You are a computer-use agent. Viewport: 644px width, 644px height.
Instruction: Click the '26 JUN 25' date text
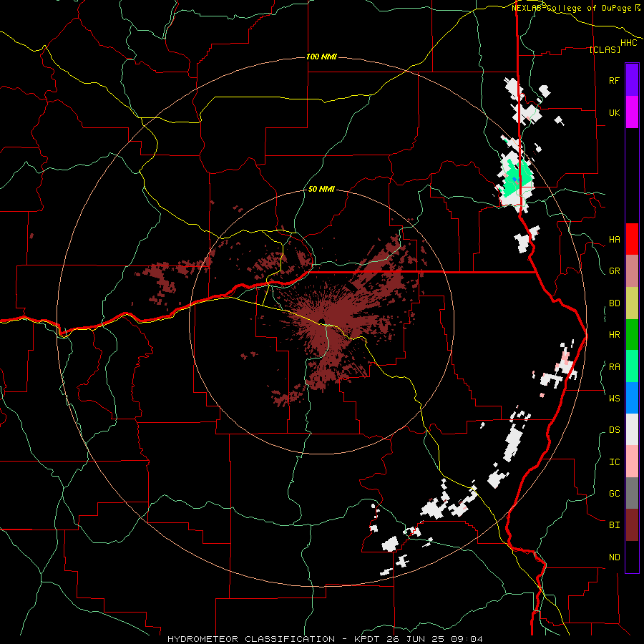click(x=416, y=639)
